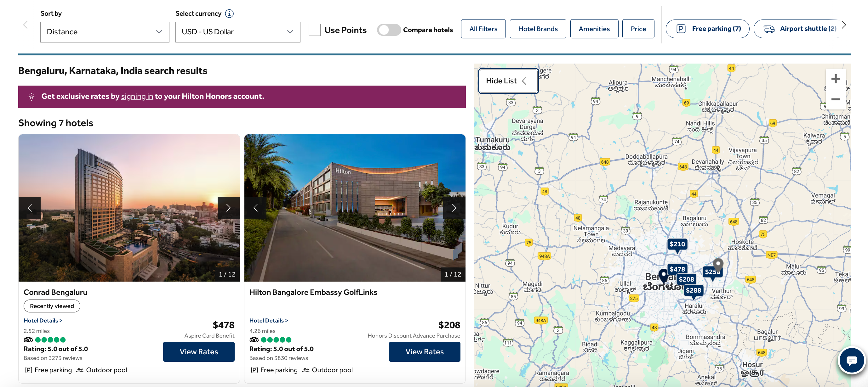
Task: Select the $208 price pin on map
Action: [686, 279]
